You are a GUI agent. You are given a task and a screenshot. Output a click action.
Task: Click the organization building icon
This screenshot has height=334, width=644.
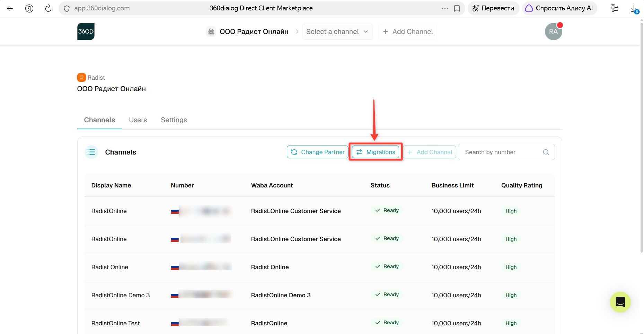(211, 32)
